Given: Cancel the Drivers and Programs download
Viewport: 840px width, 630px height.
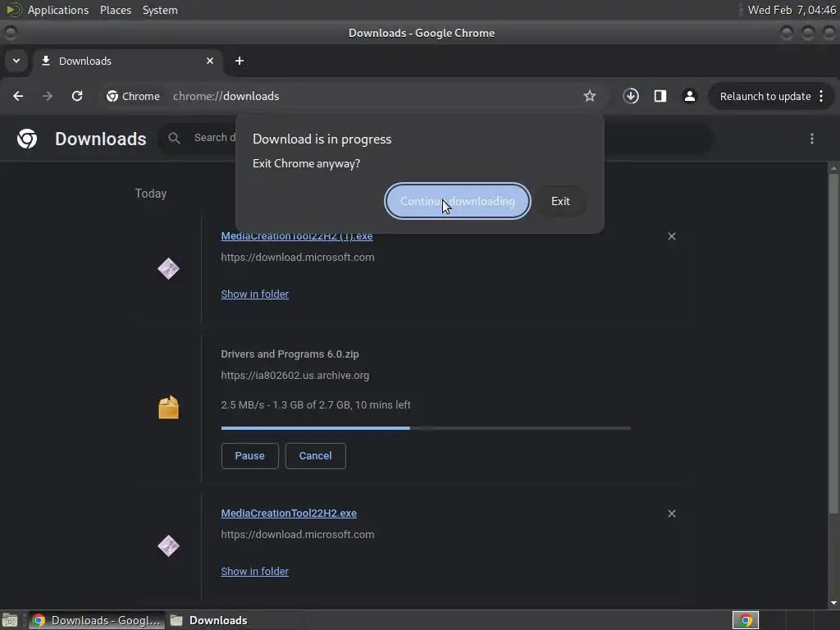Looking at the screenshot, I should 315,455.
